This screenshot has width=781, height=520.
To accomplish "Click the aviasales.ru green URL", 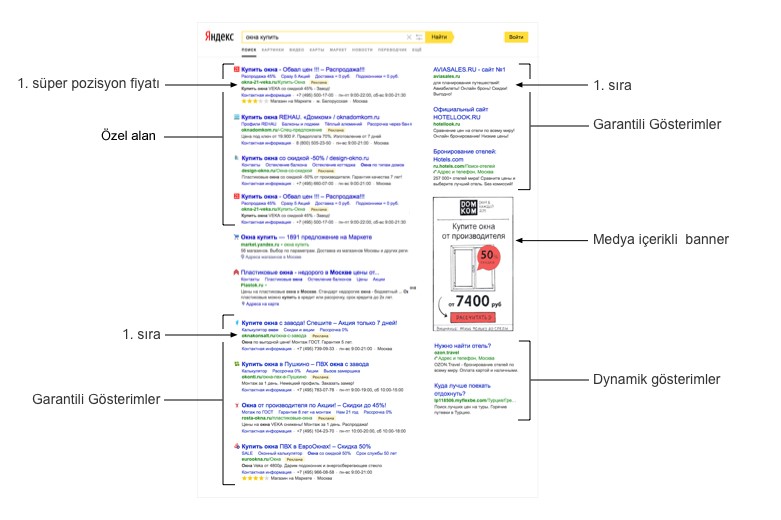I will click(x=447, y=76).
